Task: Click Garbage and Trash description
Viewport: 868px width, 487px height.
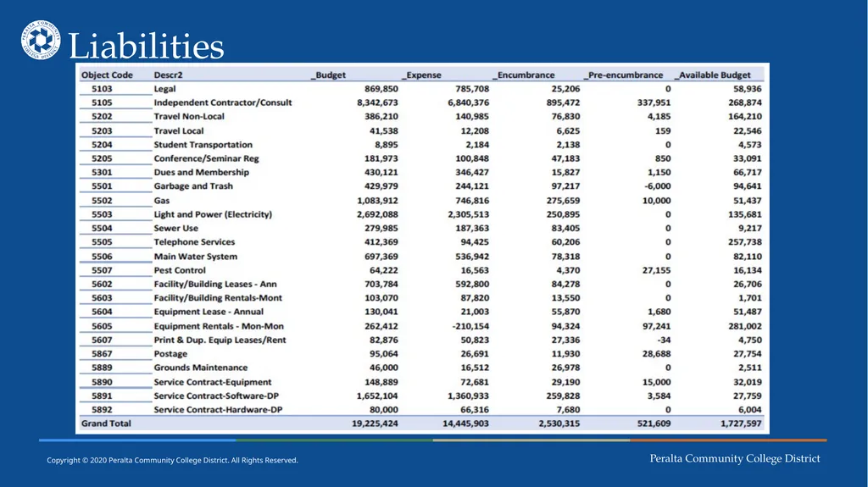Action: 193,186
